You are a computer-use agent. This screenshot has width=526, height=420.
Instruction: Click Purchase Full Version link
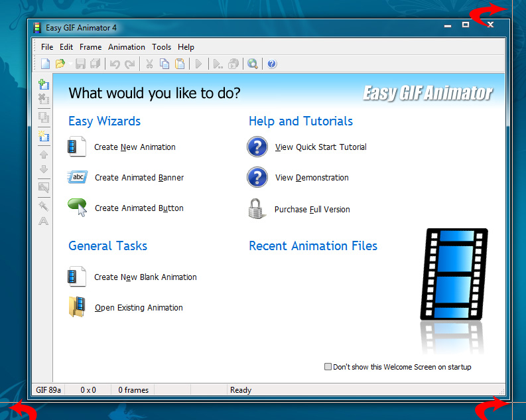click(x=312, y=209)
